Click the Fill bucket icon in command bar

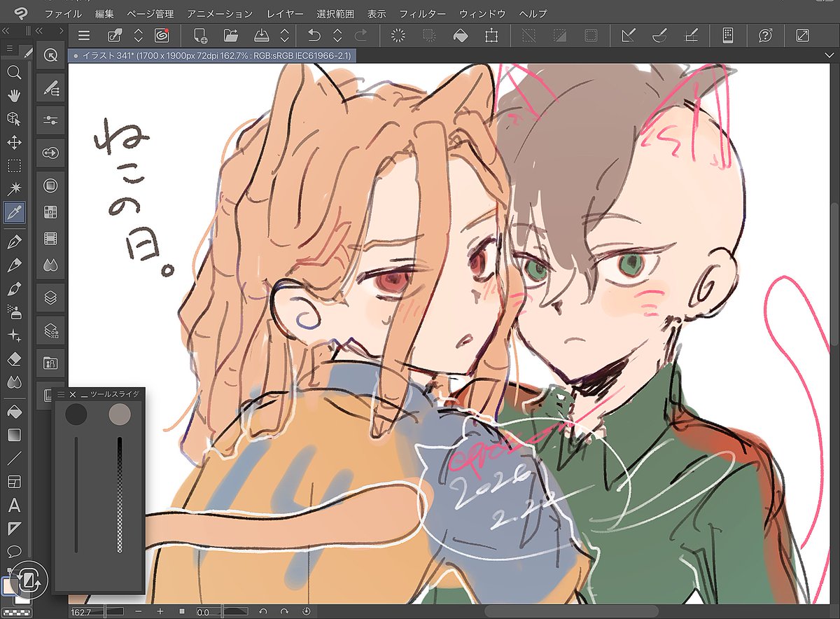click(460, 35)
